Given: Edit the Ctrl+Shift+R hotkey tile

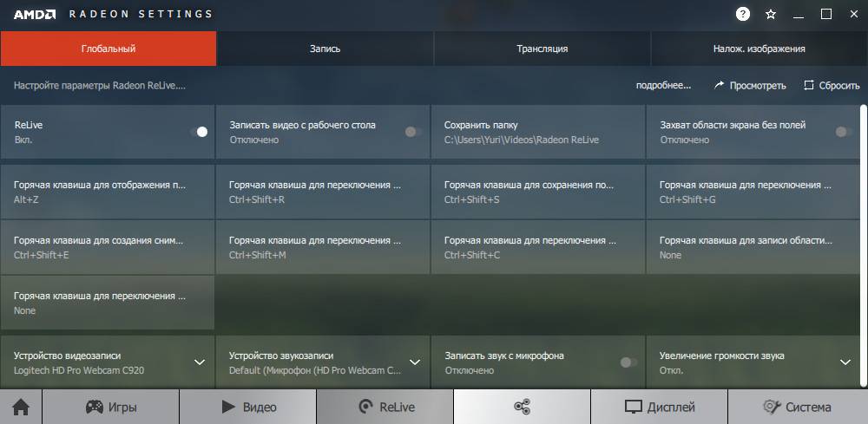Looking at the screenshot, I should [322, 192].
